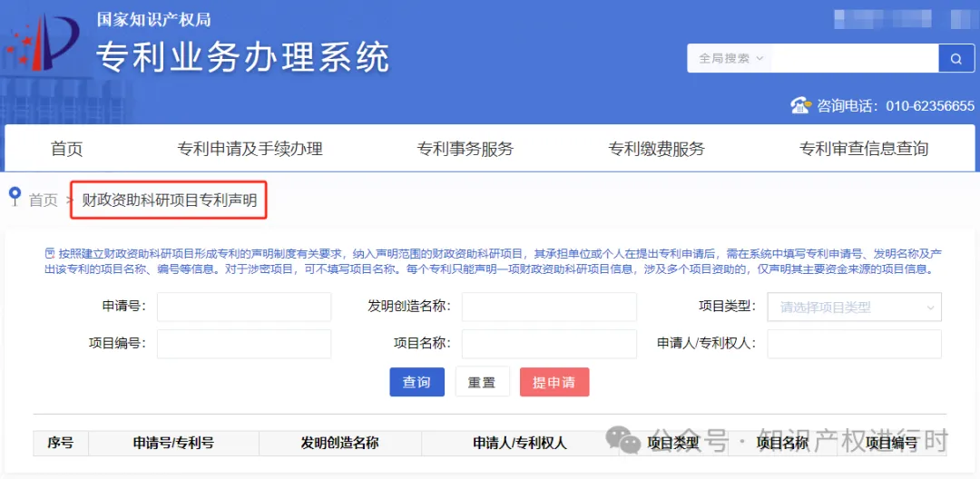Viewport: 980px width, 479px height.
Task: Open 专利事务服务 menu
Action: [x=465, y=149]
